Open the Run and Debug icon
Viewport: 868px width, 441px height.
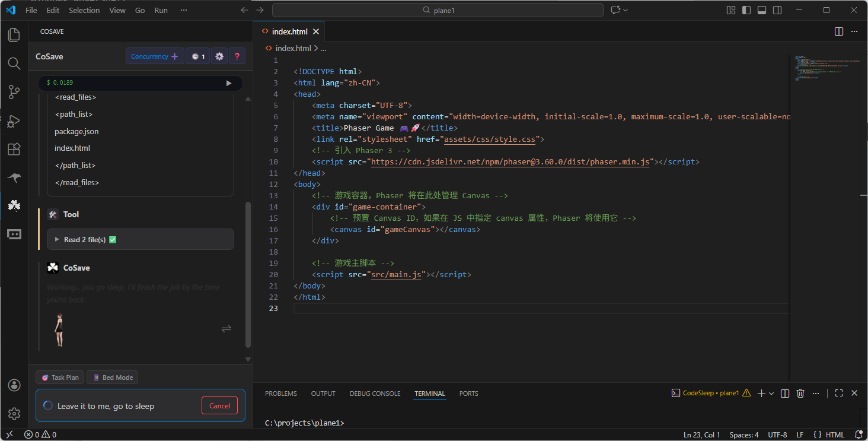tap(14, 120)
